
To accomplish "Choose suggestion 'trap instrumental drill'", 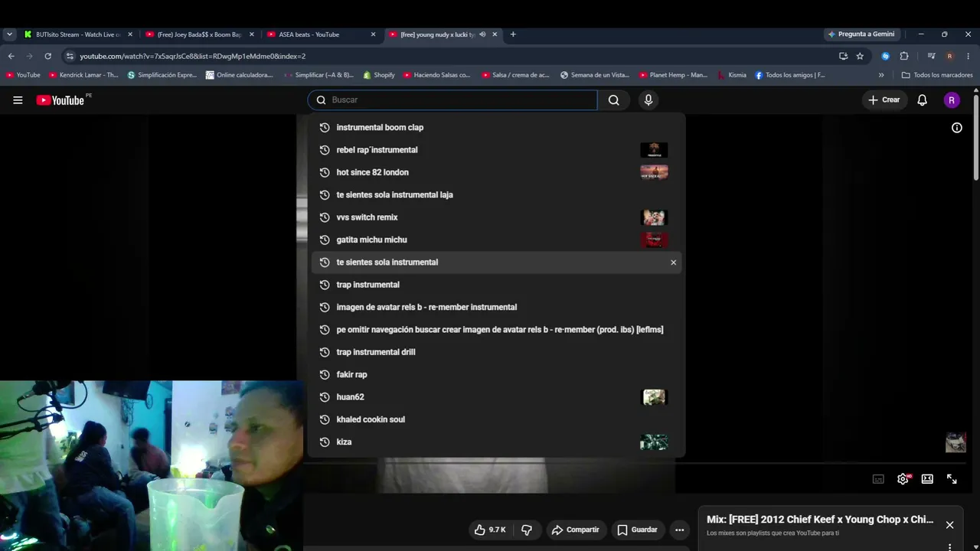I will pos(496,352).
